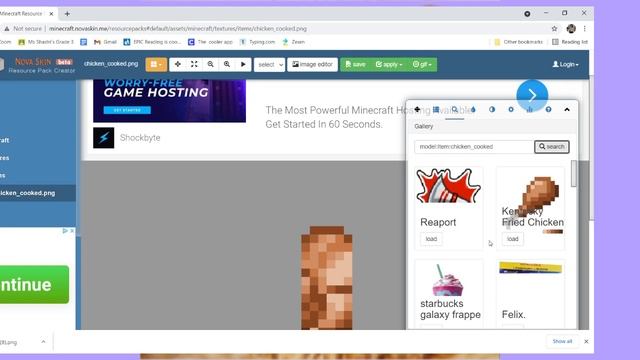Select the gallery search panel tab
This screenshot has height=360, width=640.
pyautogui.click(x=455, y=109)
